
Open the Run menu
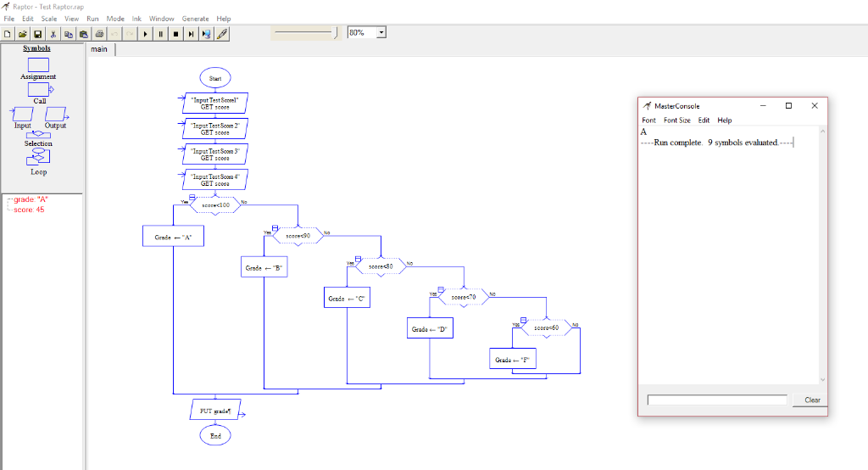tap(92, 19)
